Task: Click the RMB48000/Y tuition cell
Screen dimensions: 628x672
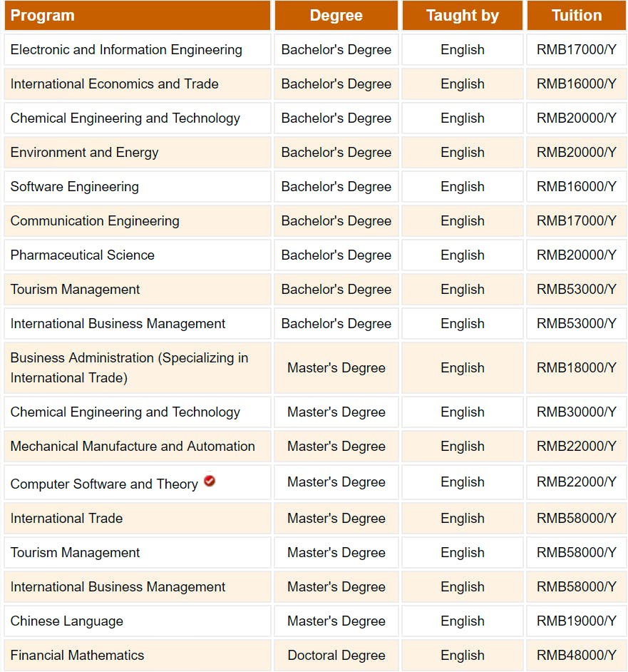Action: [576, 656]
